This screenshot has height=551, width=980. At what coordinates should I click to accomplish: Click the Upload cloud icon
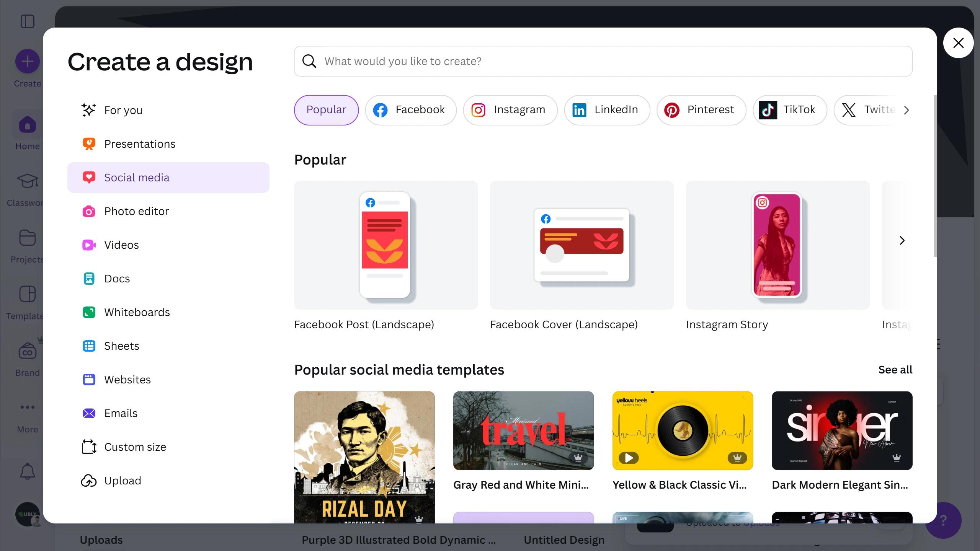coord(89,481)
